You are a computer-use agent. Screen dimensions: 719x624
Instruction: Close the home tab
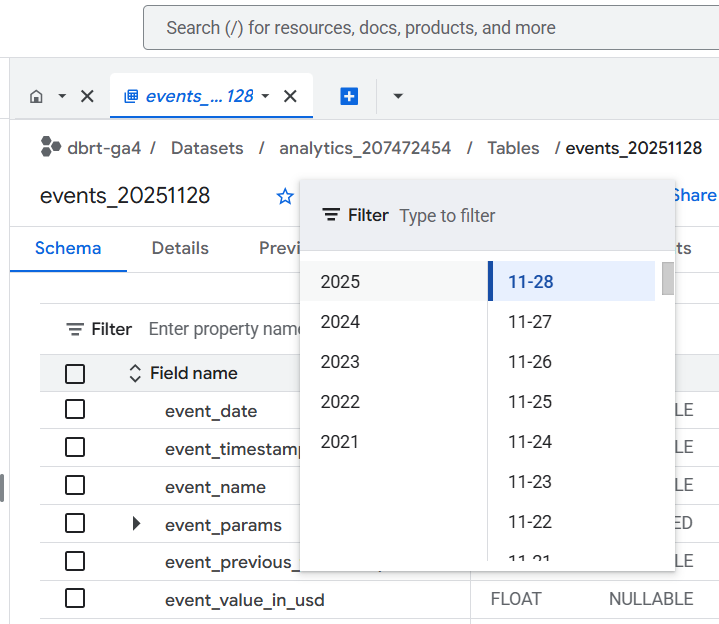pyautogui.click(x=87, y=97)
